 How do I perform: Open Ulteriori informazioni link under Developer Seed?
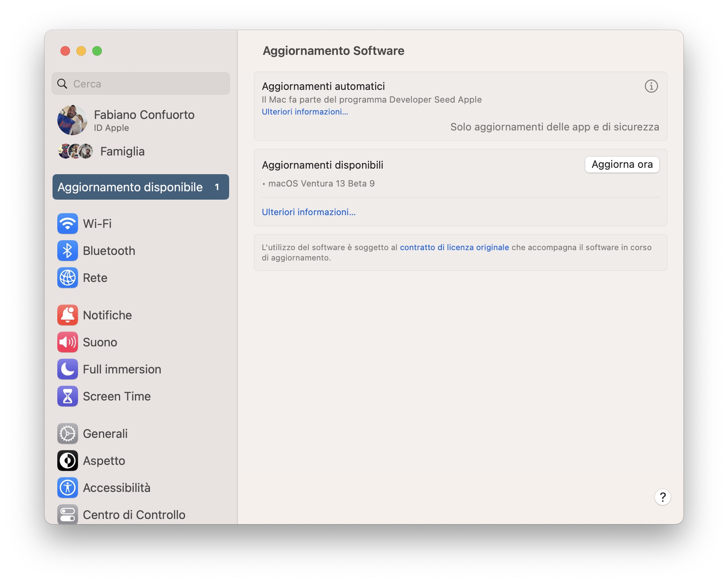(x=305, y=112)
